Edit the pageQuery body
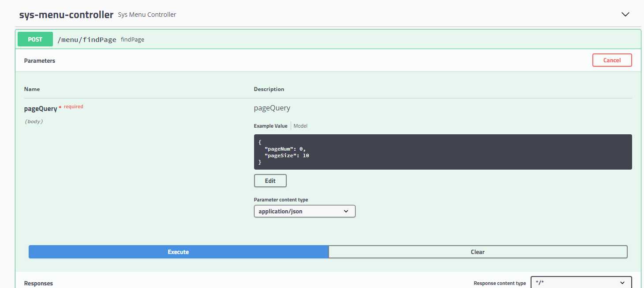The image size is (644, 288). pos(270,181)
